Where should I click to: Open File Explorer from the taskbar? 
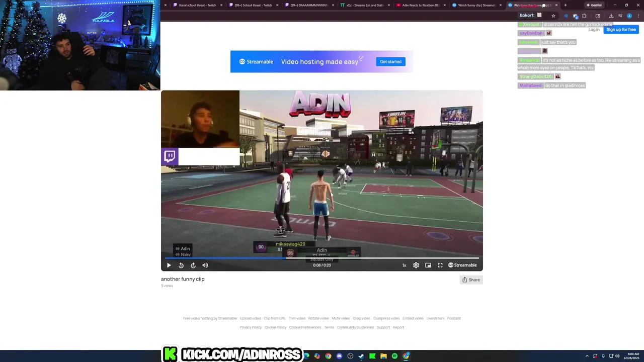(383, 356)
